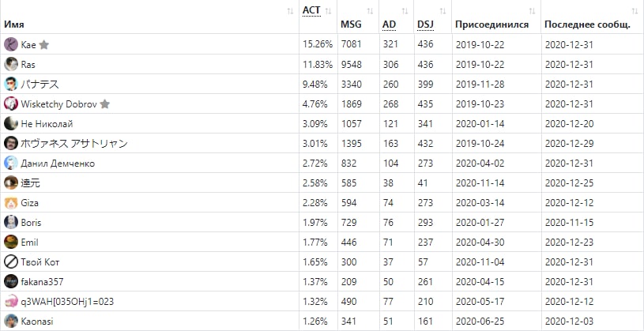Click sort arrows for Последнее сообщ.
The image size is (644, 331).
pos(635,11)
